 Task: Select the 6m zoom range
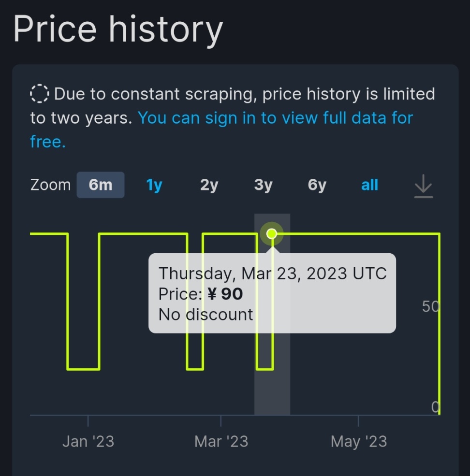click(x=101, y=185)
